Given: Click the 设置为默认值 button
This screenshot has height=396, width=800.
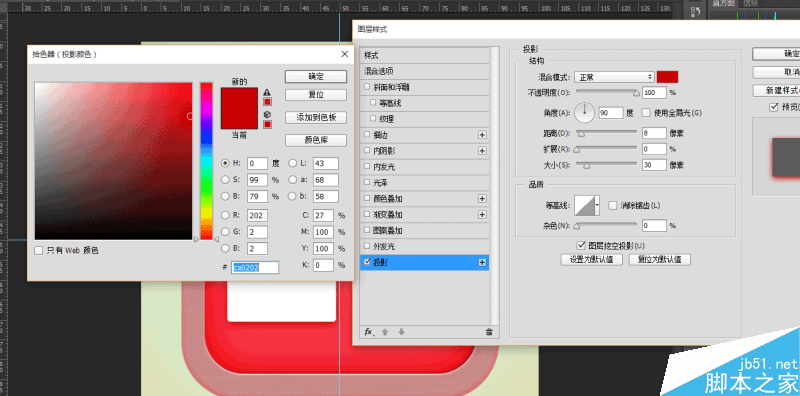Looking at the screenshot, I should [x=592, y=260].
